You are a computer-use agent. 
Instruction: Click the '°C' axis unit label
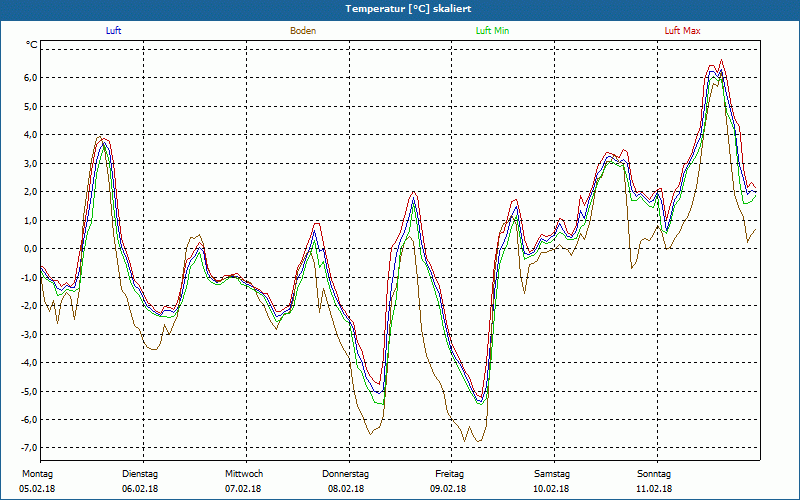coord(32,45)
